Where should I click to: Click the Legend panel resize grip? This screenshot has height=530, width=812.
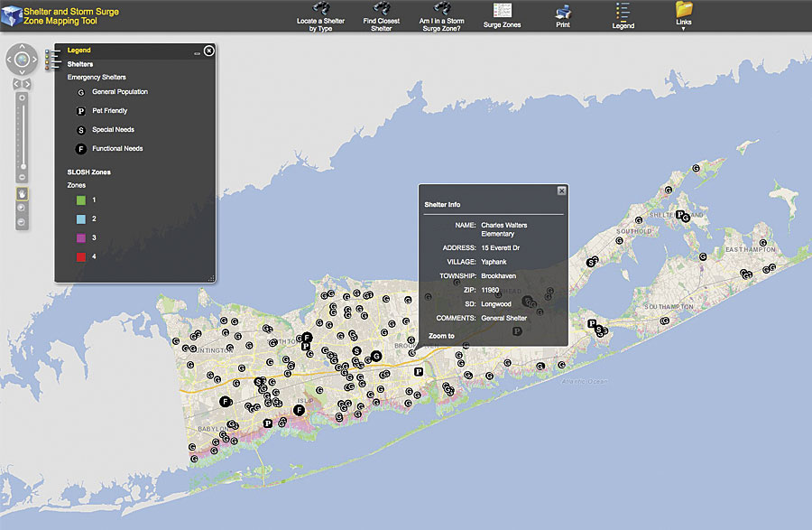pos(211,279)
